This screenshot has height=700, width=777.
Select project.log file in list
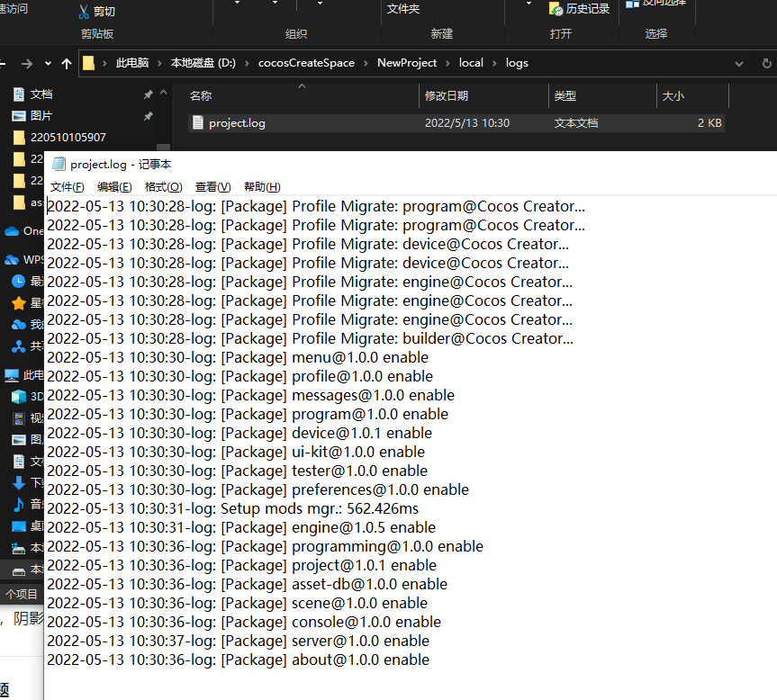click(x=456, y=122)
